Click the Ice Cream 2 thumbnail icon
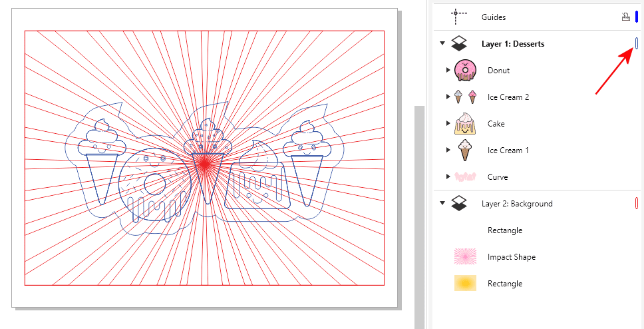Image resolution: width=644 pixels, height=329 pixels. tap(465, 97)
